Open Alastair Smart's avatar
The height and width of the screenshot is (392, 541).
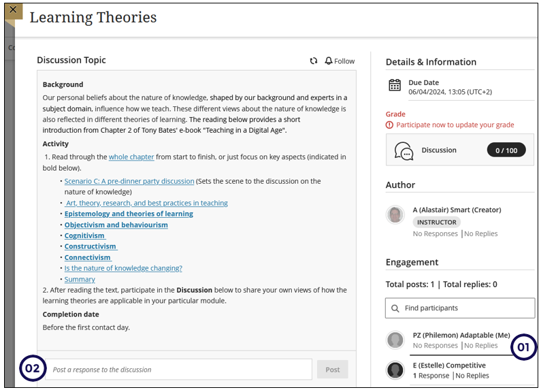click(x=395, y=214)
